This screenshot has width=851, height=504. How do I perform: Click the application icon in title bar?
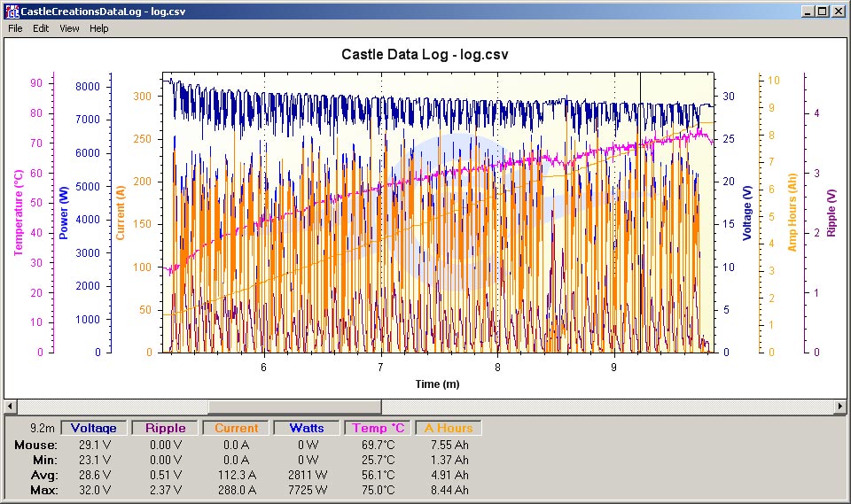pos(12,12)
